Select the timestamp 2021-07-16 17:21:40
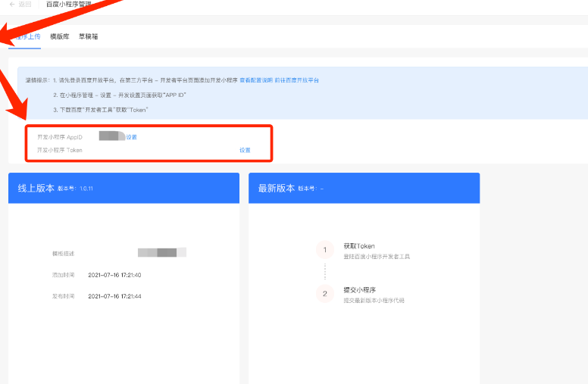The image size is (588, 384). coord(114,275)
